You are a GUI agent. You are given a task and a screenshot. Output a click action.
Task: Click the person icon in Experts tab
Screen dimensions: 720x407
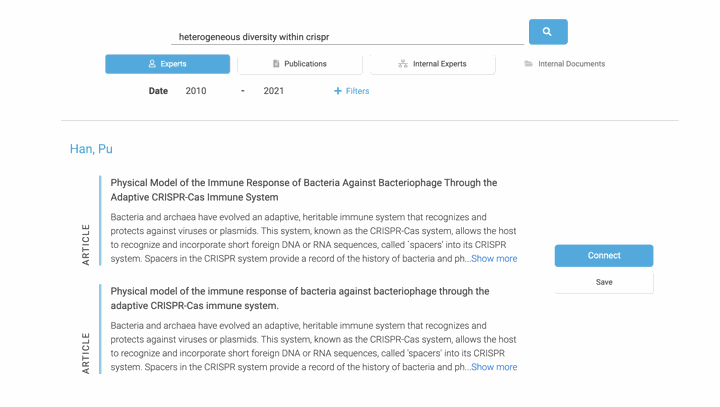152,64
